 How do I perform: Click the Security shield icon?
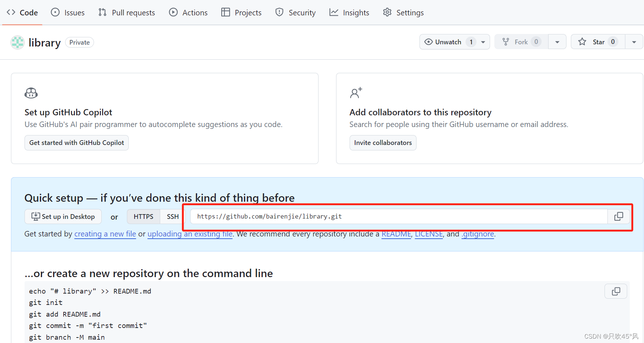click(x=279, y=12)
